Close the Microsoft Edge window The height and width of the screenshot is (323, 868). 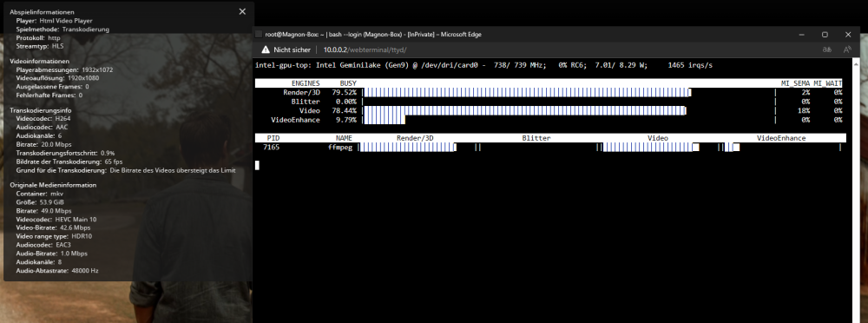pyautogui.click(x=848, y=35)
